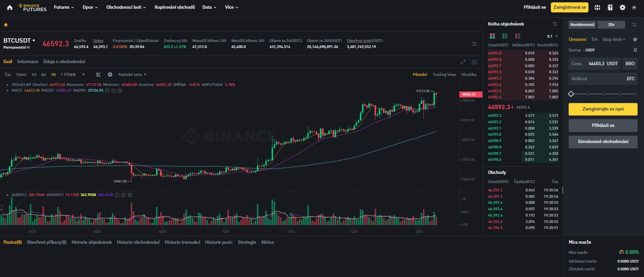Open the Data menu dropdown
The height and width of the screenshot is (277, 644).
point(210,7)
